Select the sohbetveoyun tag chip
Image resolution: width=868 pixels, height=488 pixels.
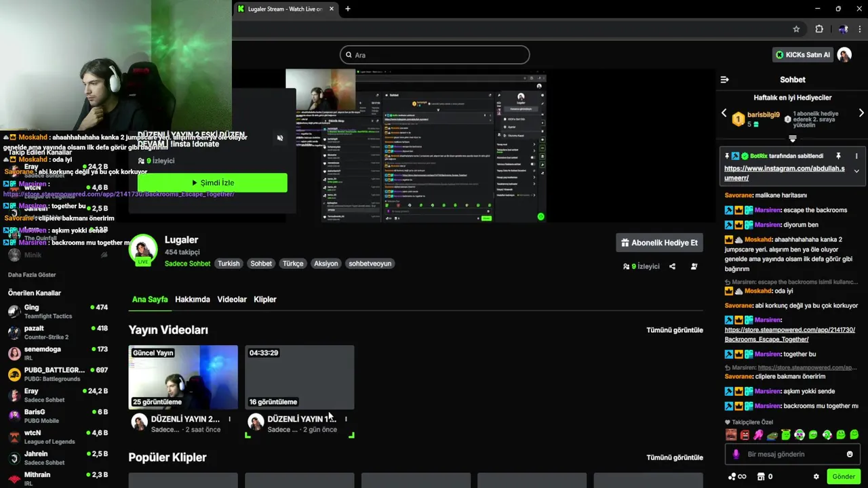[370, 264]
